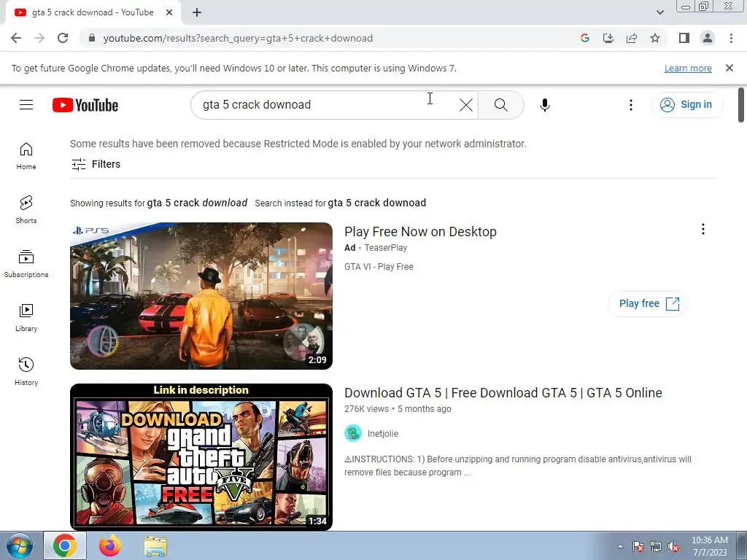Click the Sign in button
The height and width of the screenshot is (560, 747).
coord(686,105)
